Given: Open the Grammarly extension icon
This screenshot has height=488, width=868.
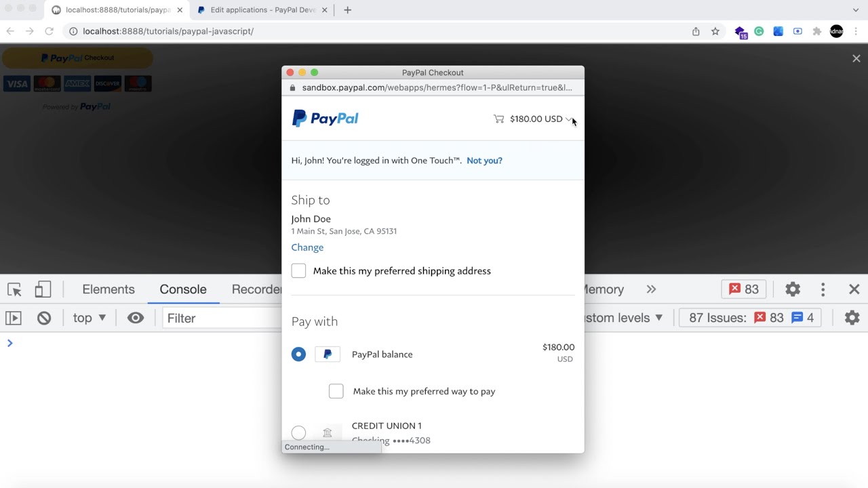Looking at the screenshot, I should [759, 31].
